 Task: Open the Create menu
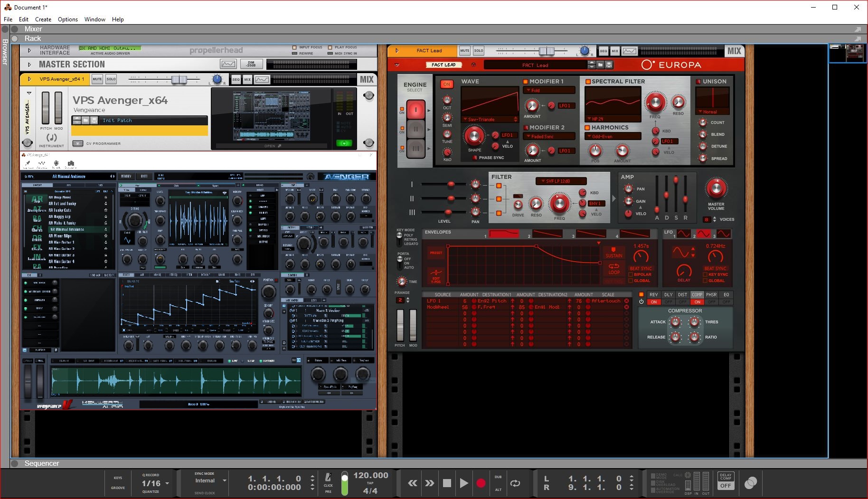coord(43,19)
